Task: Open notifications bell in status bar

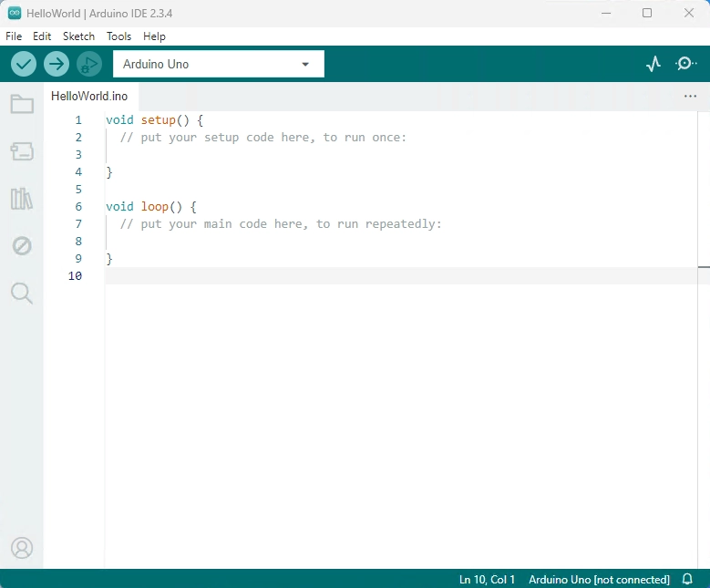Action: point(687,579)
